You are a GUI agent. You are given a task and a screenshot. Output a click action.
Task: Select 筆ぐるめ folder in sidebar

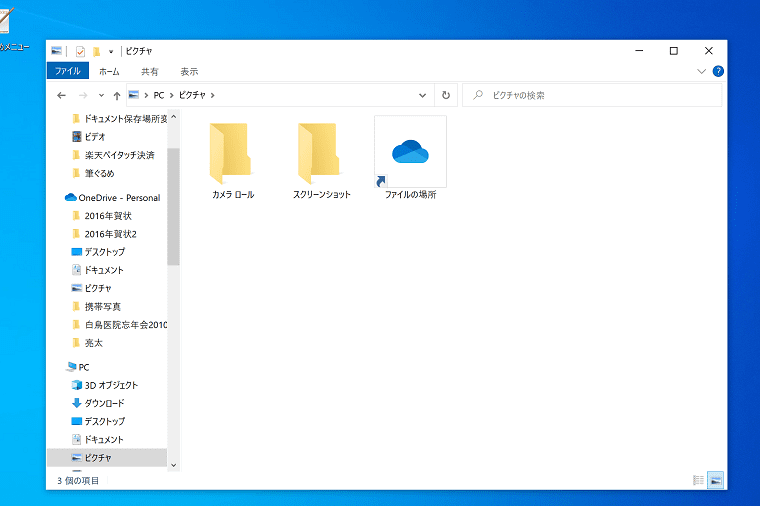(x=93, y=173)
